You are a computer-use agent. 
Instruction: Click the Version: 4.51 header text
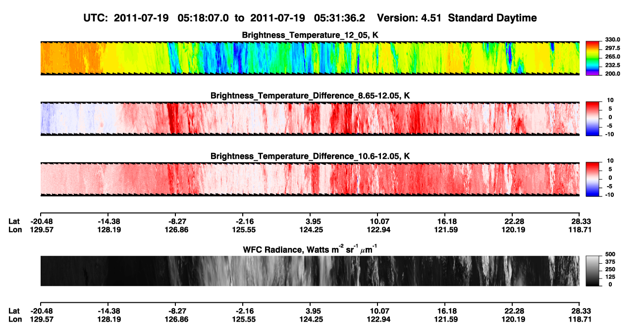(x=410, y=18)
